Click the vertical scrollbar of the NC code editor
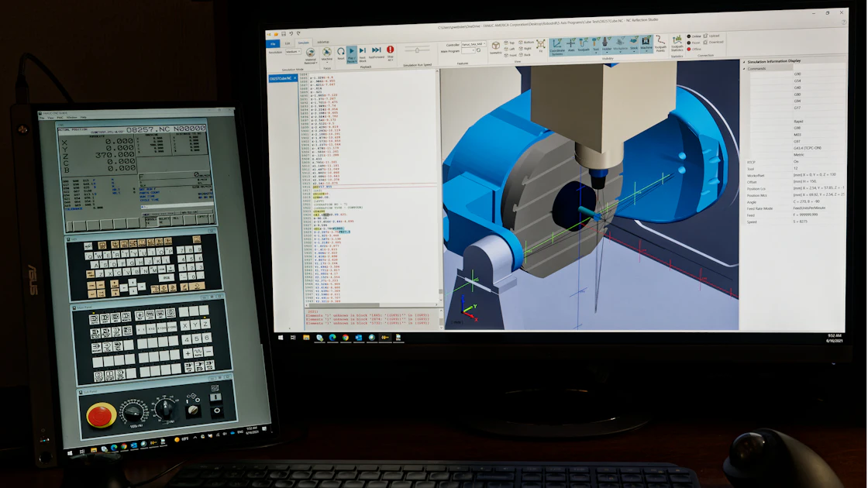868x488 pixels. 437,185
